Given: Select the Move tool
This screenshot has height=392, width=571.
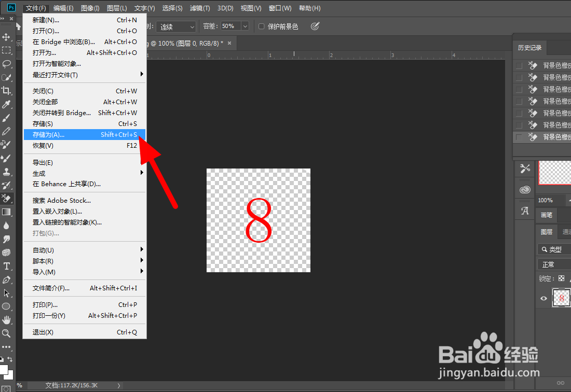Looking at the screenshot, I should tap(6, 37).
